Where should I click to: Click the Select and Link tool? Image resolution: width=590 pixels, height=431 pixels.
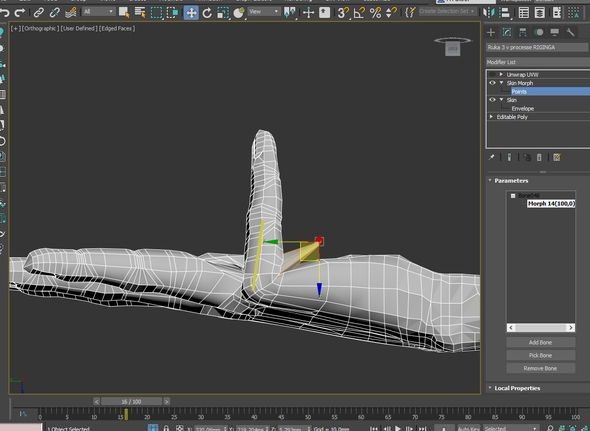point(38,13)
